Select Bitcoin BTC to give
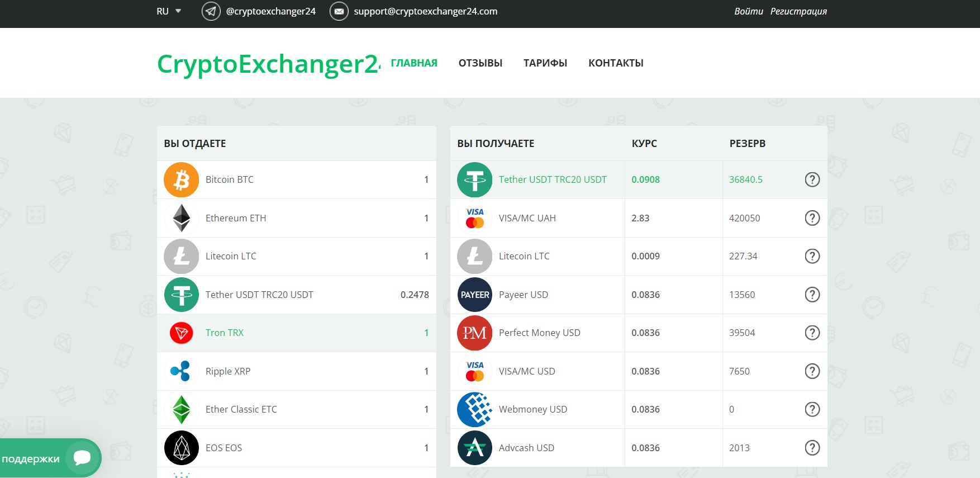This screenshot has width=980, height=478. 297,180
